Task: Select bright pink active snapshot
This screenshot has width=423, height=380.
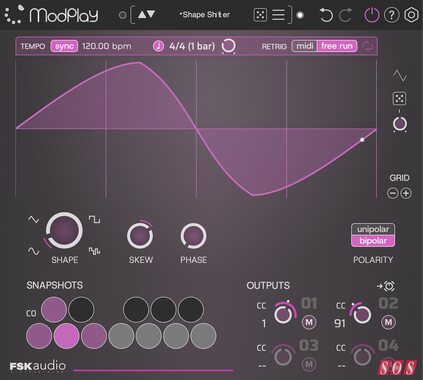Action: [66, 336]
